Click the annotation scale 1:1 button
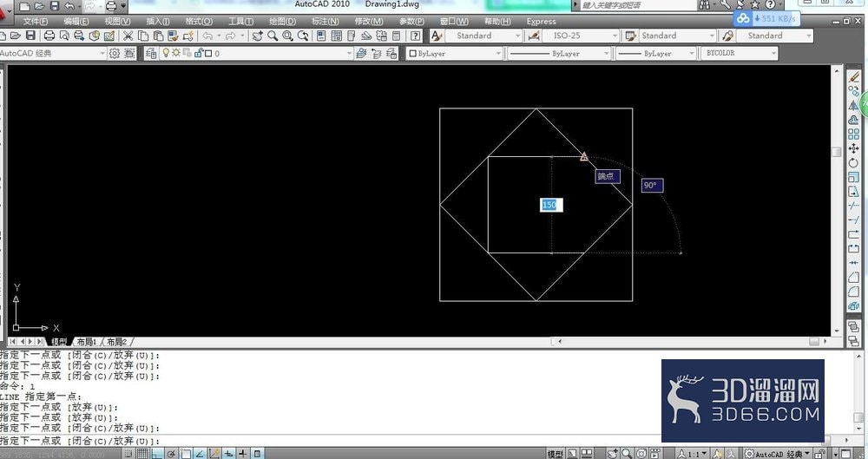The width and height of the screenshot is (868, 459). (693, 454)
